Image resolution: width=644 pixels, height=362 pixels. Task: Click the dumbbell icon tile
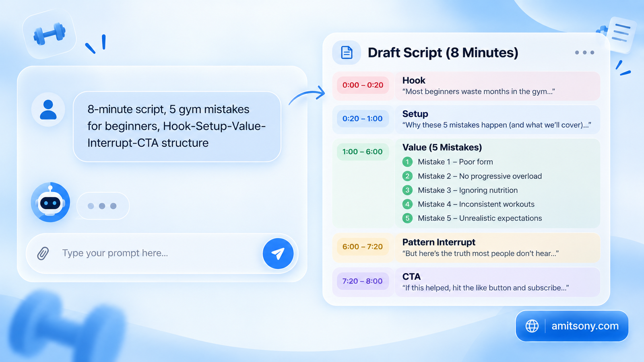coord(50,34)
